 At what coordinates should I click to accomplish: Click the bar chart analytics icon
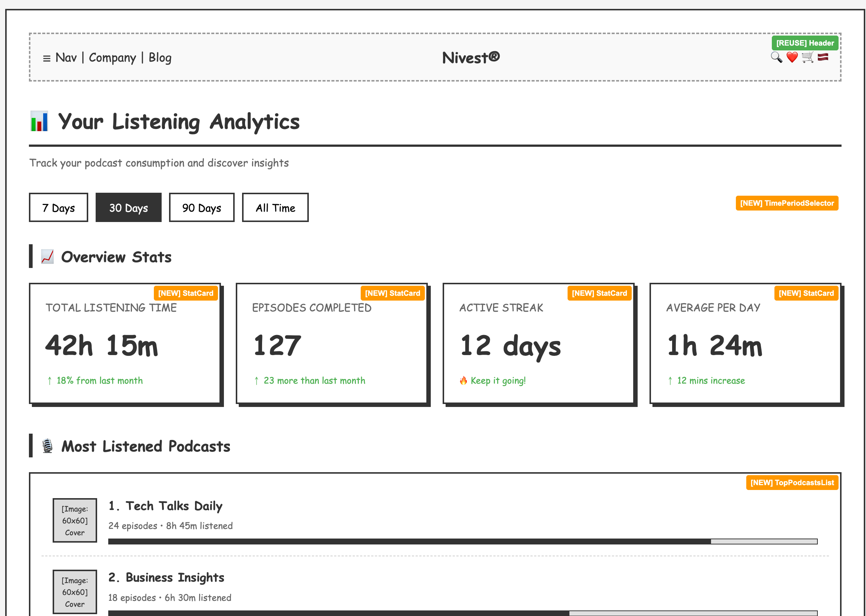click(x=39, y=121)
